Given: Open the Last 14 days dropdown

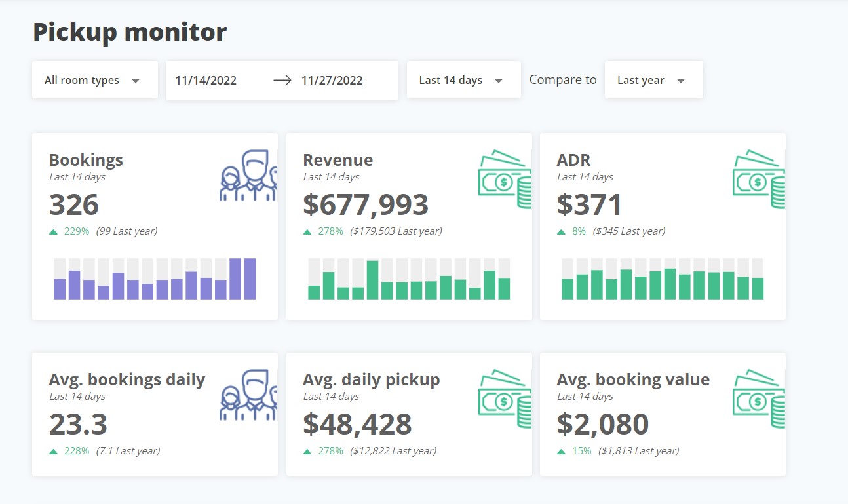Looking at the screenshot, I should coord(463,79).
